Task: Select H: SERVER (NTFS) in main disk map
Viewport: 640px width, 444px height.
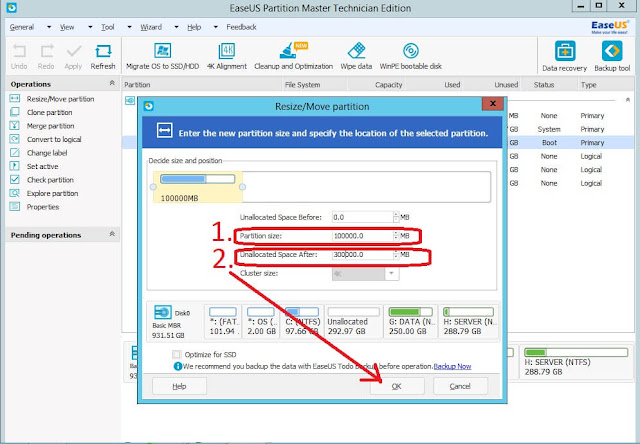Action: coord(576,362)
